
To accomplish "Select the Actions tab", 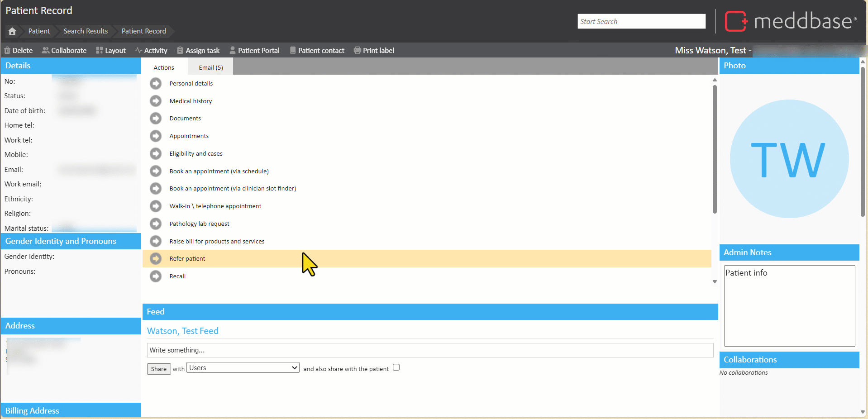I will (x=164, y=67).
